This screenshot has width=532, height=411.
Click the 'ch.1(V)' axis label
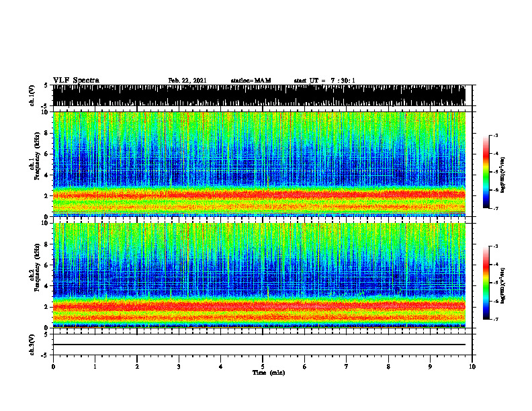(32, 95)
